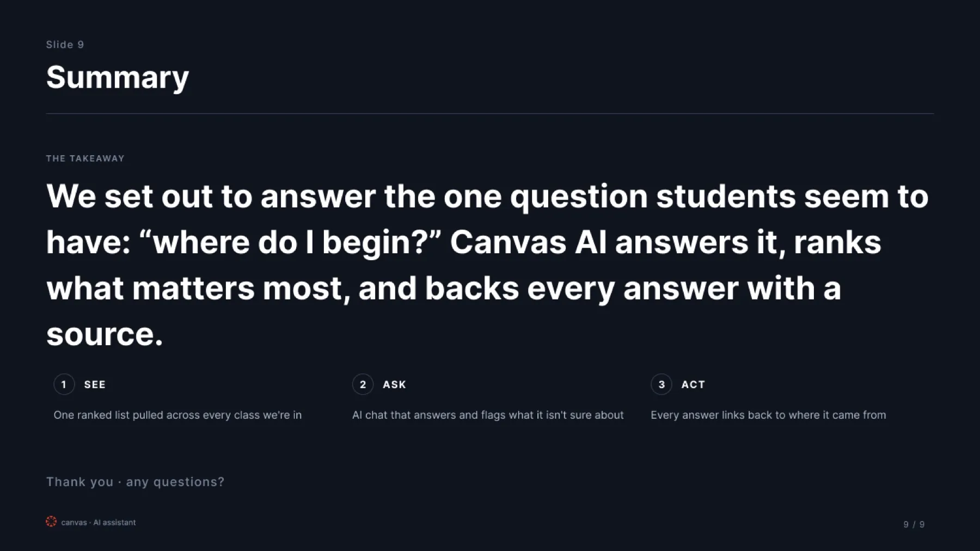Click 'Thank you · any questions?' text
The height and width of the screenshot is (551, 980).
pos(135,482)
